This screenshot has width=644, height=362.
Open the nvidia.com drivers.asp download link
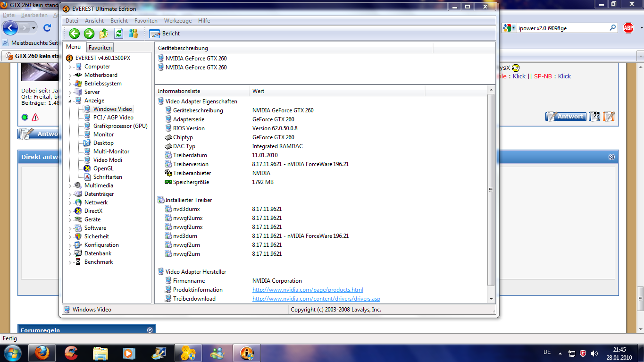316,299
